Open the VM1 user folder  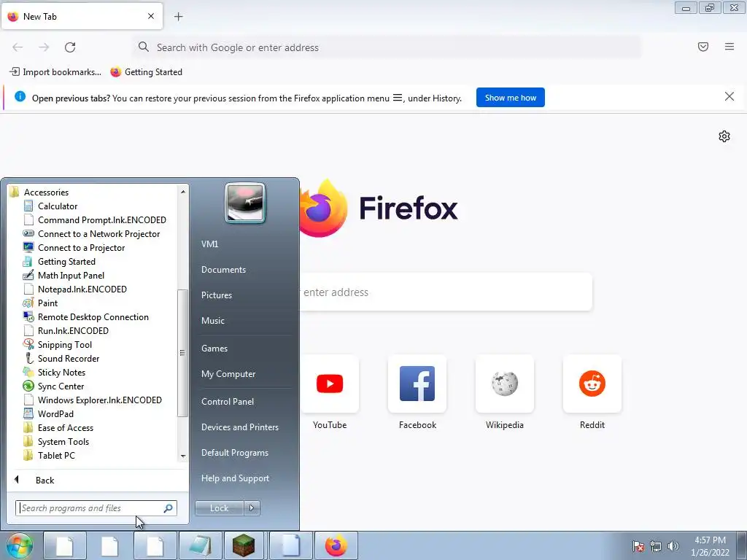coord(209,244)
